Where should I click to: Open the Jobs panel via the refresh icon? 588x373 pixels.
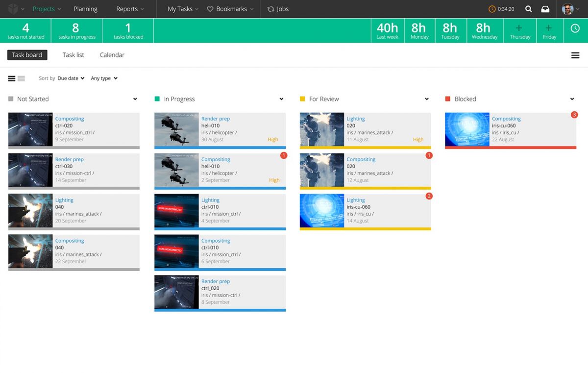click(x=271, y=9)
